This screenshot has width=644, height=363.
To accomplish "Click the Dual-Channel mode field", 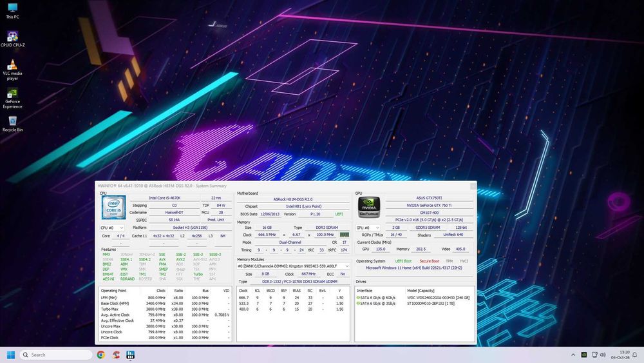I will tap(290, 242).
